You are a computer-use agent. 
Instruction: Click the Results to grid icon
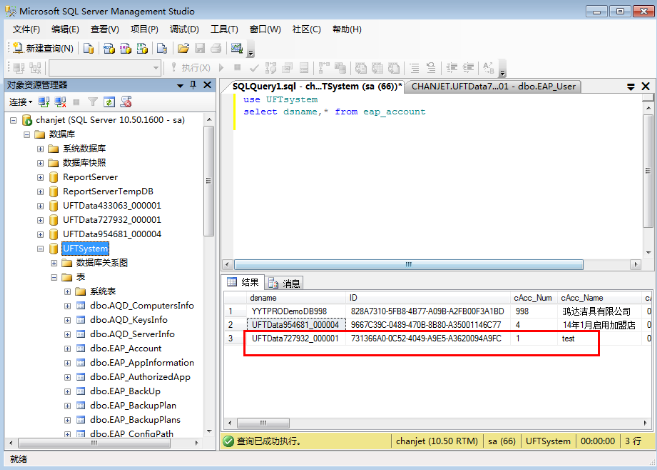377,67
